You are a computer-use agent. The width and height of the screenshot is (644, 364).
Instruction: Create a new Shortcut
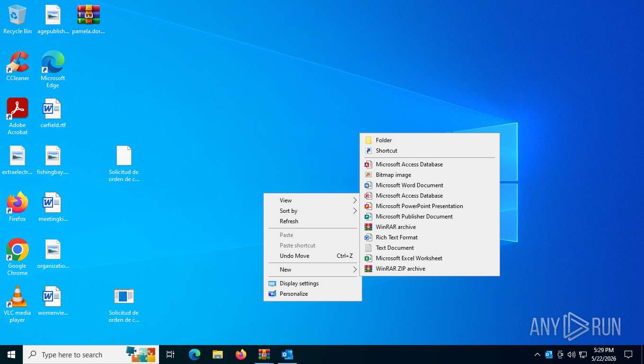click(429, 151)
